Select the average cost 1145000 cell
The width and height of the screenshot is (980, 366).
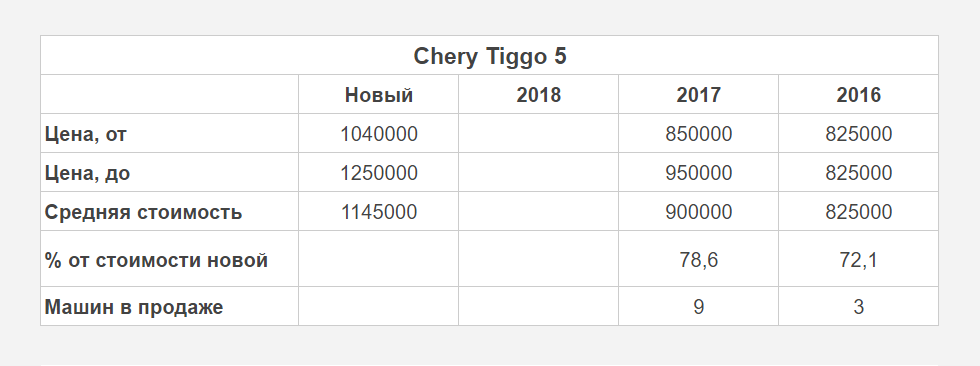pos(379,211)
